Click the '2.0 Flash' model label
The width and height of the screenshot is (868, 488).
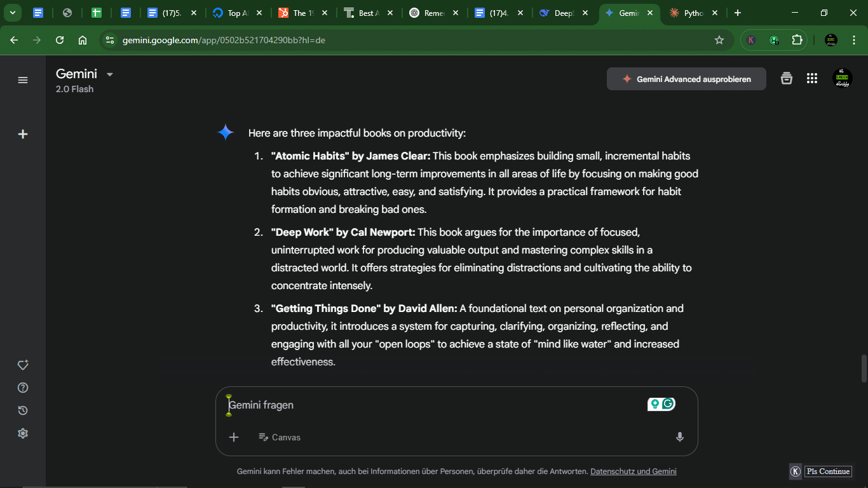(74, 89)
